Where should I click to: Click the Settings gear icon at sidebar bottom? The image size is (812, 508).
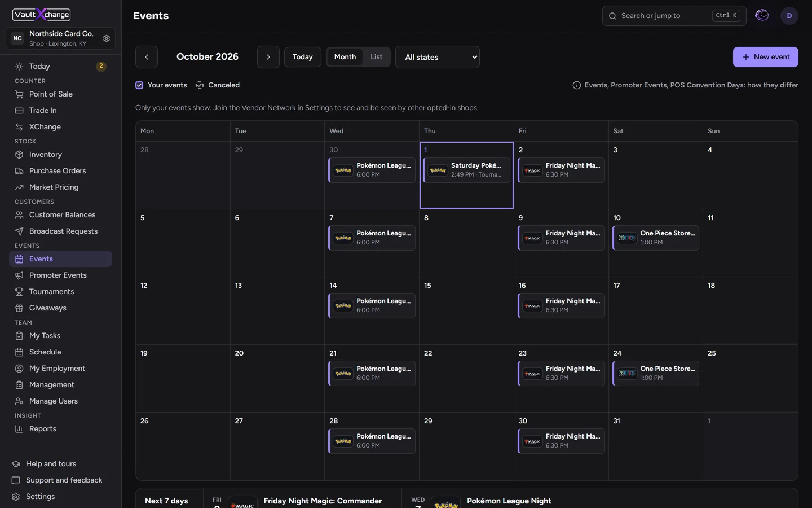pyautogui.click(x=16, y=496)
